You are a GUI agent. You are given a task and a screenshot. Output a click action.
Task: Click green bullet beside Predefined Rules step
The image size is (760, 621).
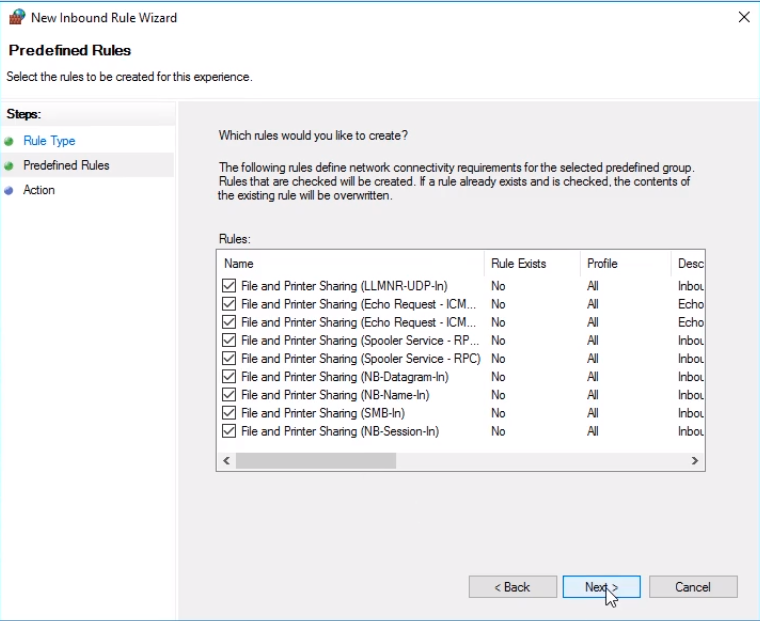[x=9, y=166]
